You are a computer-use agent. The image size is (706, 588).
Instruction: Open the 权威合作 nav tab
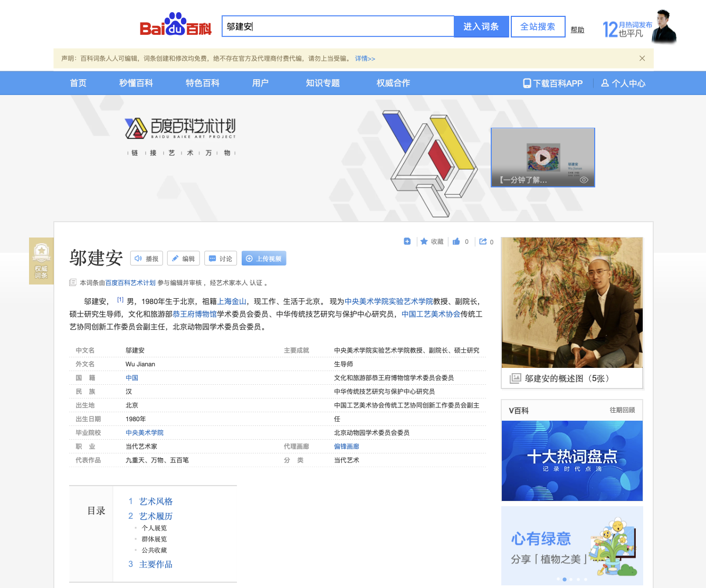coord(393,83)
